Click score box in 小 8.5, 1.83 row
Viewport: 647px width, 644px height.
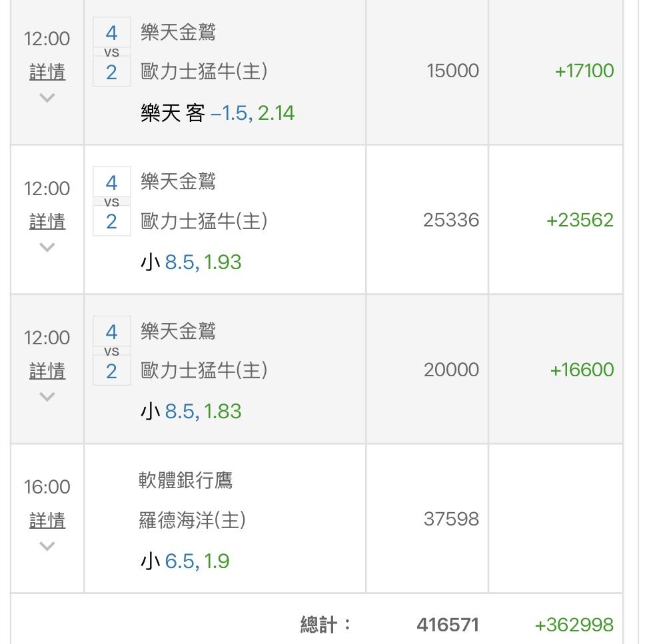[x=112, y=351]
